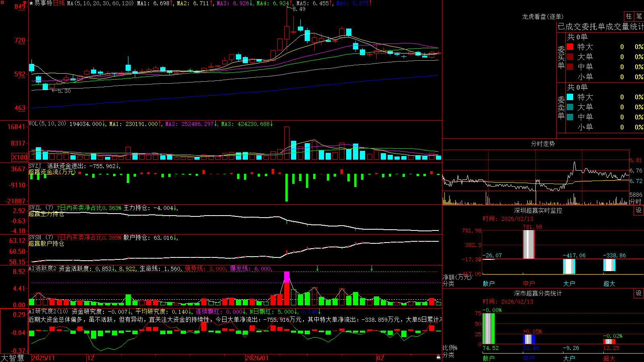Open 设 settings for 深市超赢分类统计
Viewport: 644px width, 362px height.
(x=639, y=293)
